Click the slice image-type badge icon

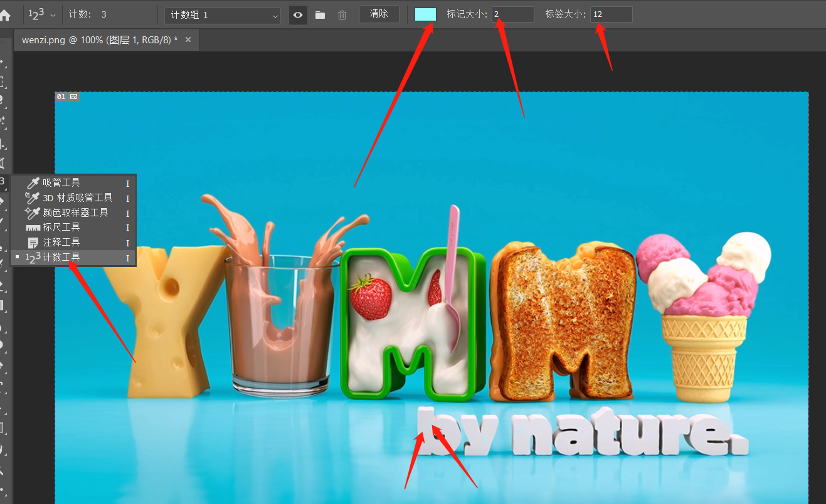(x=73, y=97)
